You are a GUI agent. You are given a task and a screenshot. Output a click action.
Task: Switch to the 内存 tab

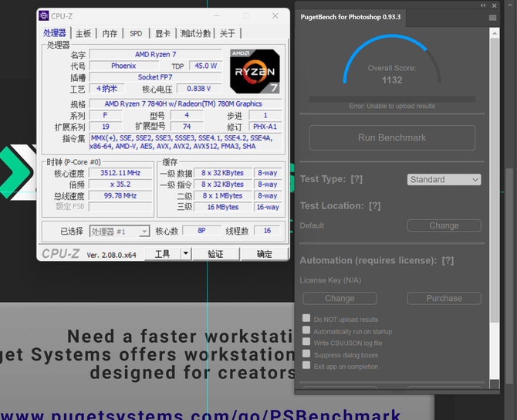pyautogui.click(x=110, y=33)
